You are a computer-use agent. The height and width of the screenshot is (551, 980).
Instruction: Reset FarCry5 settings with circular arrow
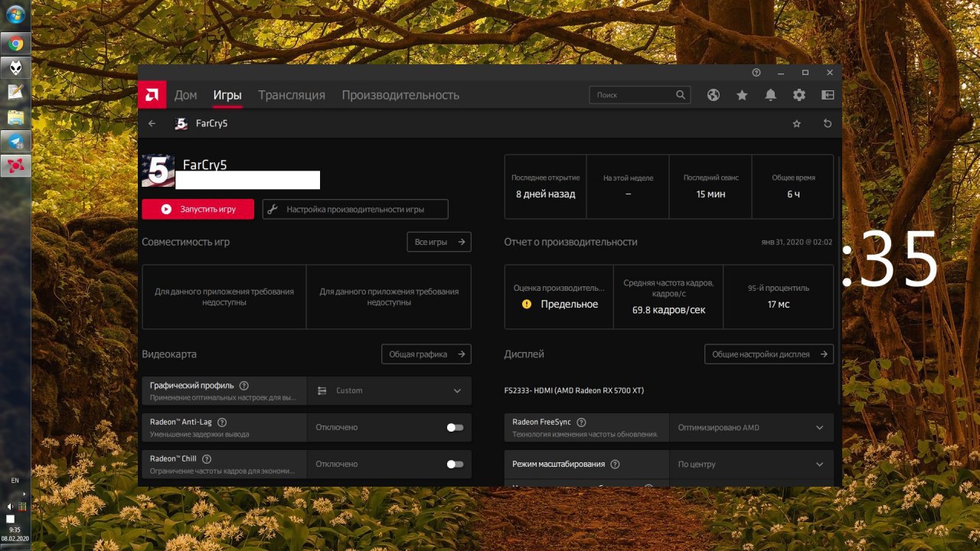click(x=828, y=123)
